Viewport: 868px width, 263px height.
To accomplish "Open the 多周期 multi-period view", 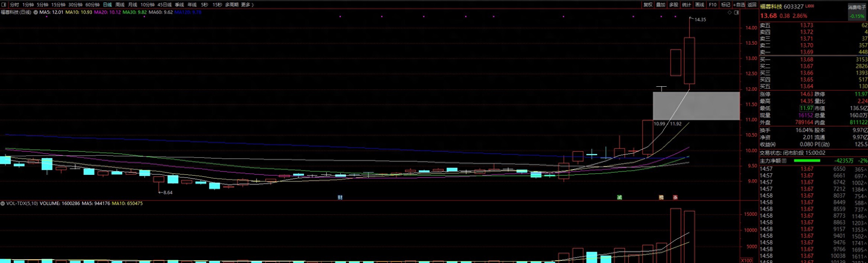I will 232,5.
